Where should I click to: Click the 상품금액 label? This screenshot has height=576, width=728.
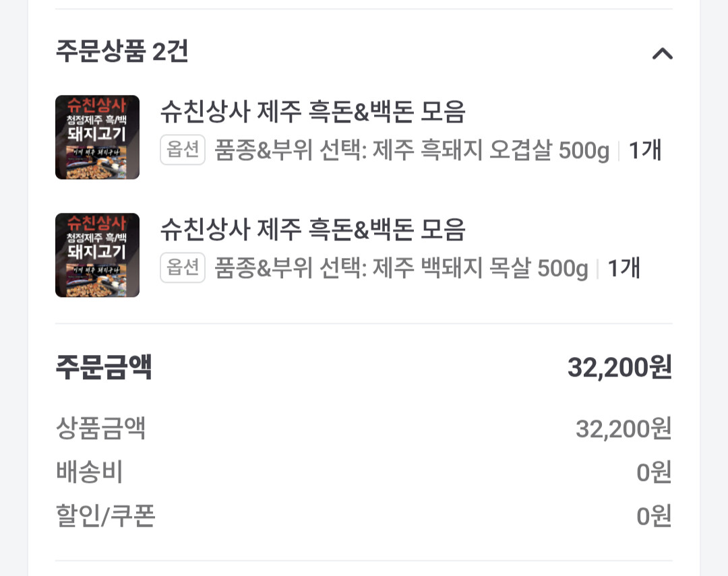point(100,428)
